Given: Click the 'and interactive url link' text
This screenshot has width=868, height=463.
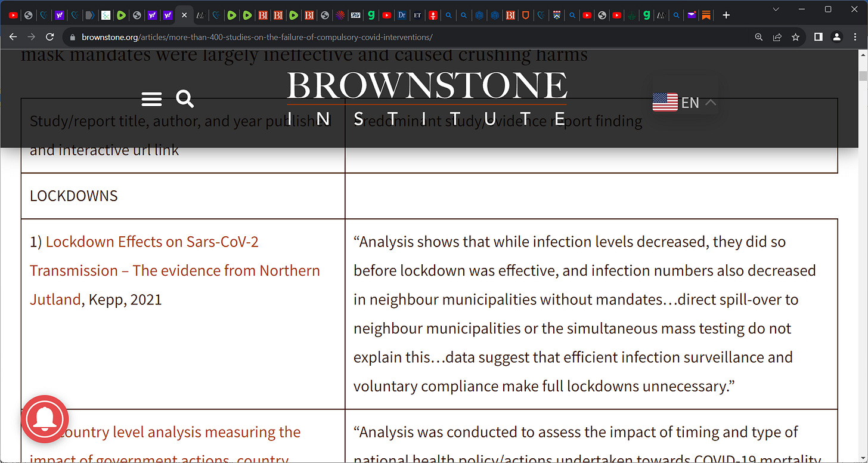Looking at the screenshot, I should tap(104, 150).
